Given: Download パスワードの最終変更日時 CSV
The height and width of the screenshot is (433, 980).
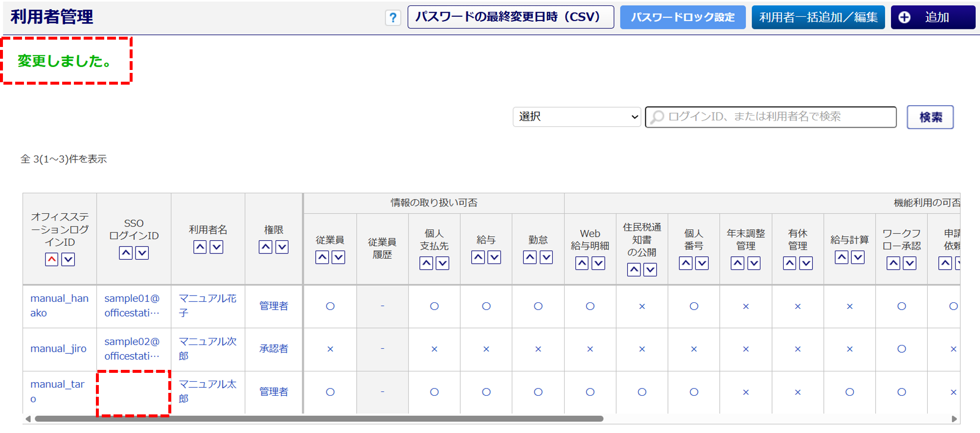Looking at the screenshot, I should [x=510, y=17].
